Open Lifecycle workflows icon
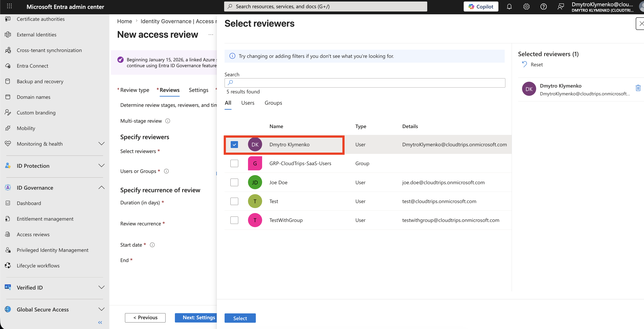Image resolution: width=644 pixels, height=329 pixels. (x=8, y=265)
